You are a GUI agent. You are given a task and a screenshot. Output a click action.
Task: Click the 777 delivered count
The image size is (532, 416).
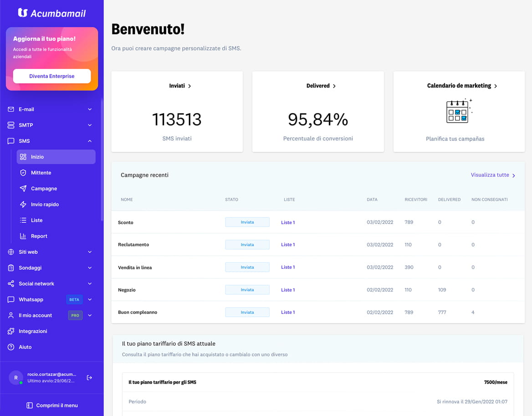coord(442,313)
